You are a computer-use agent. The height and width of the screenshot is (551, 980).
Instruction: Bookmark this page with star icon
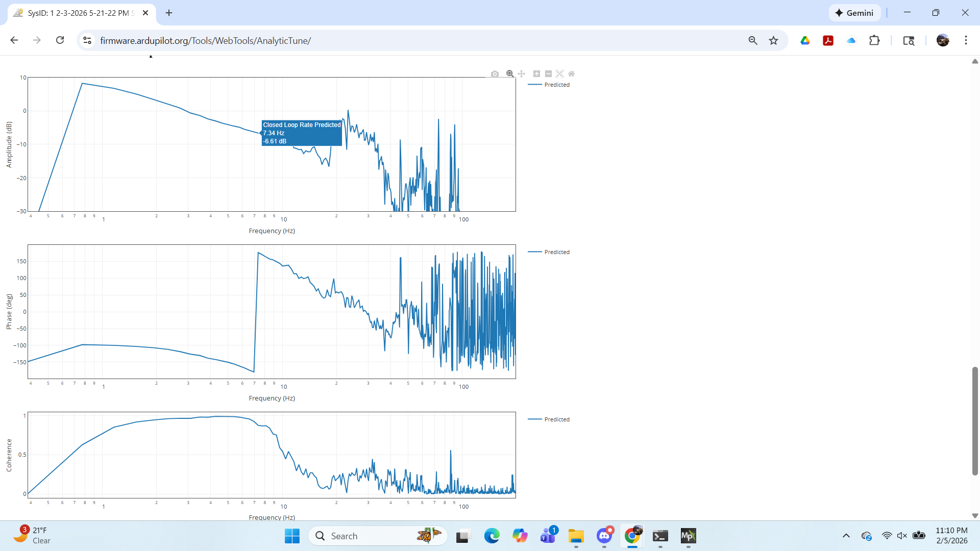773,40
